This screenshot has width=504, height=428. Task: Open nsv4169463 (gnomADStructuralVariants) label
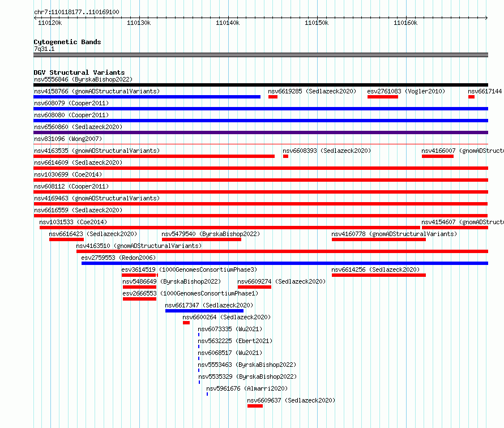pos(97,198)
